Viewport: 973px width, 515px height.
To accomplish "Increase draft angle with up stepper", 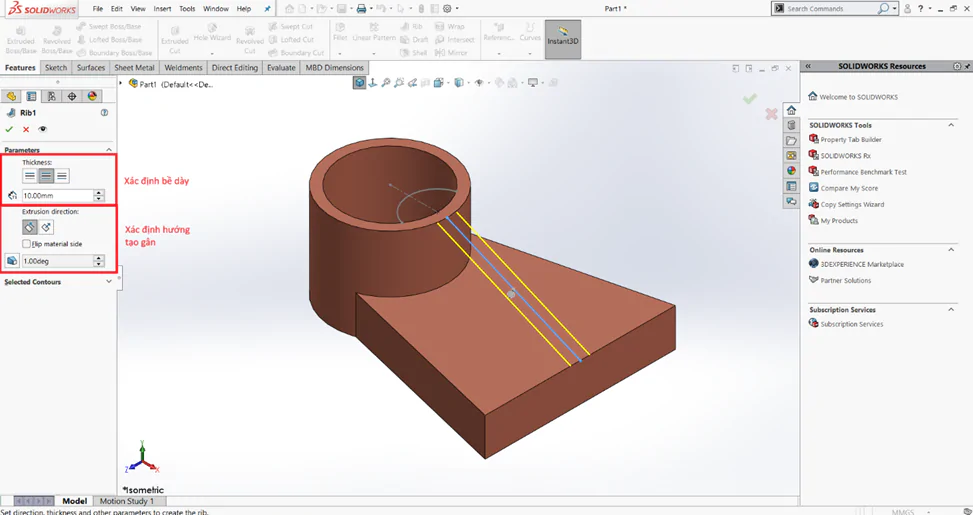I will point(99,258).
